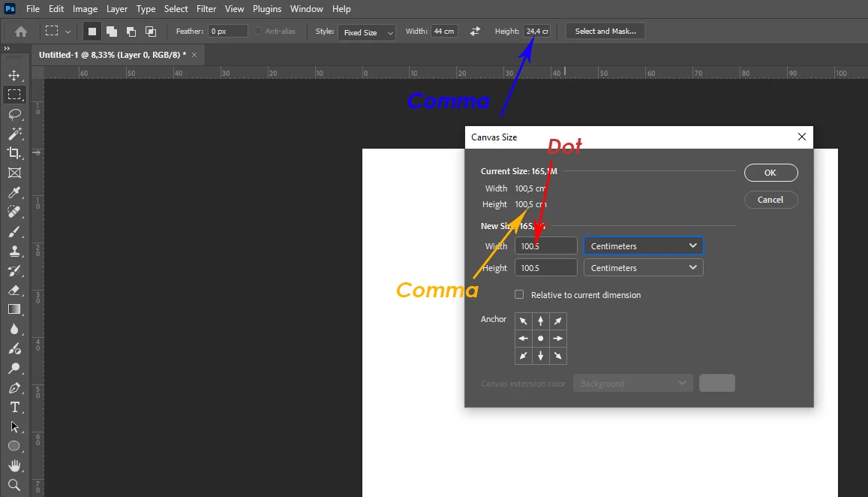
Task: Click the Select and Mask button
Action: 605,32
